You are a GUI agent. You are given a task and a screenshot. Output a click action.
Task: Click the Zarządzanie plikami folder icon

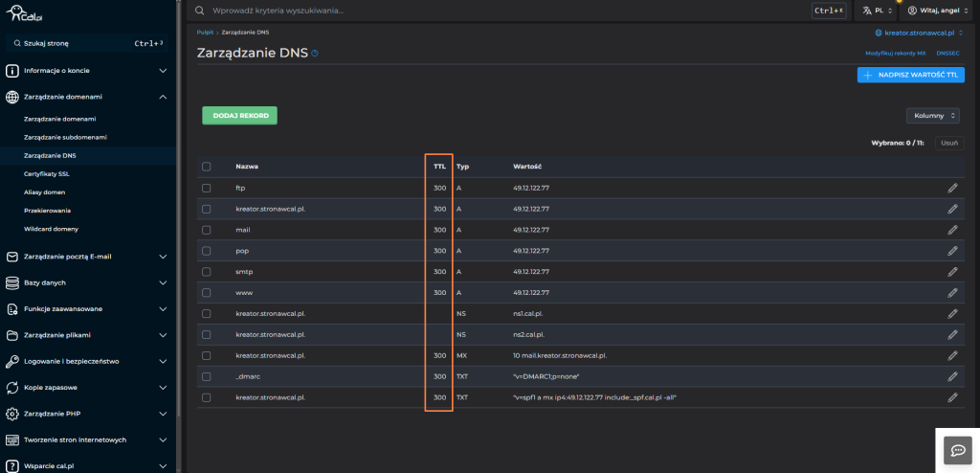tap(11, 335)
